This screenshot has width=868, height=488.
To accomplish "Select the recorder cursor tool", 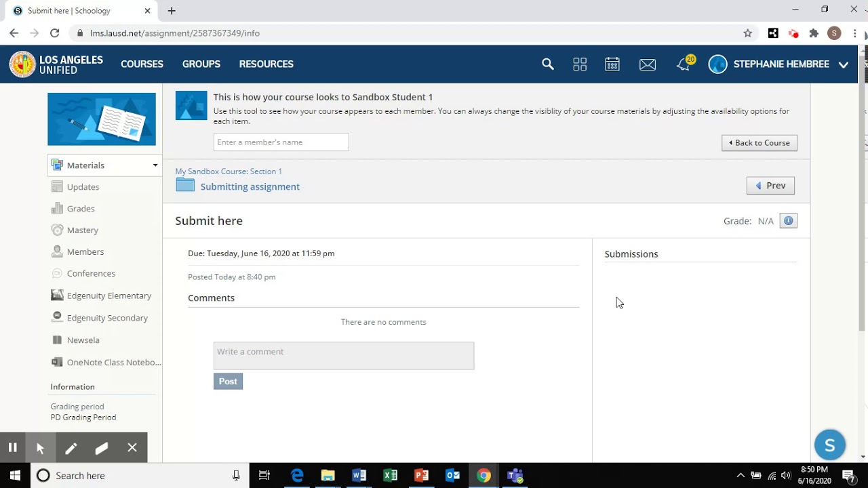I will [x=40, y=447].
